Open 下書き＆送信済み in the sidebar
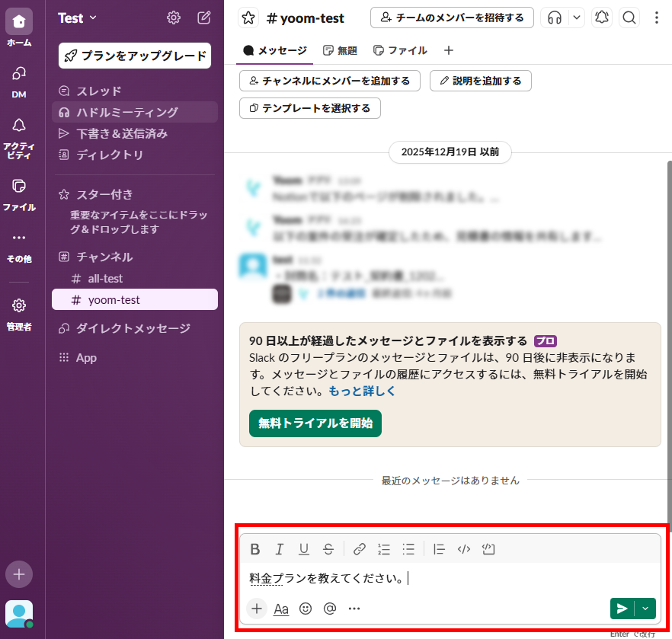 pos(135,133)
